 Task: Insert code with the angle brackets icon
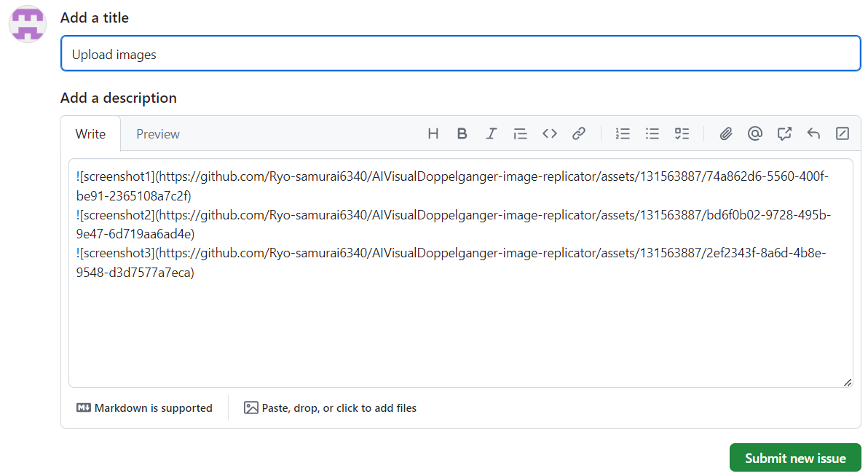click(549, 133)
